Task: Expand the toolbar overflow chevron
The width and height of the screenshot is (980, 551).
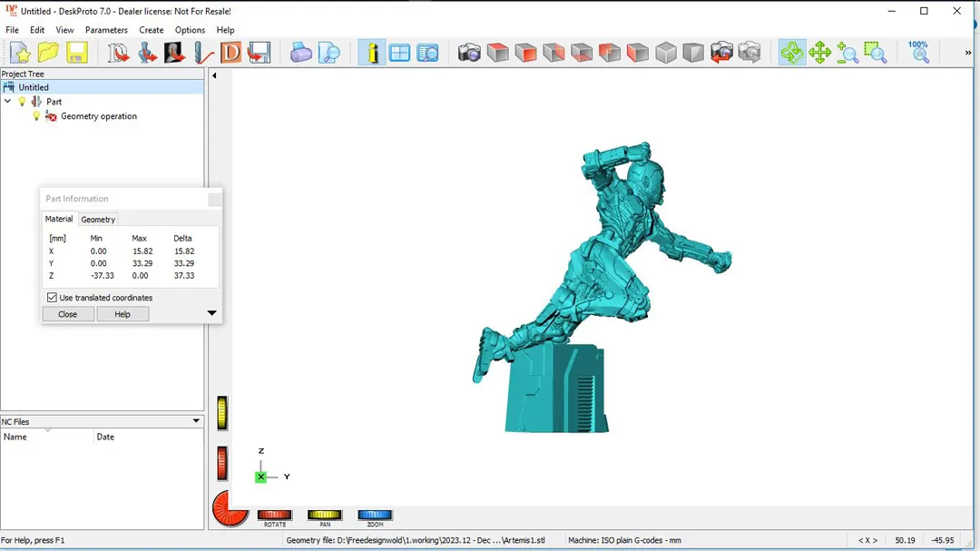Action: point(968,53)
